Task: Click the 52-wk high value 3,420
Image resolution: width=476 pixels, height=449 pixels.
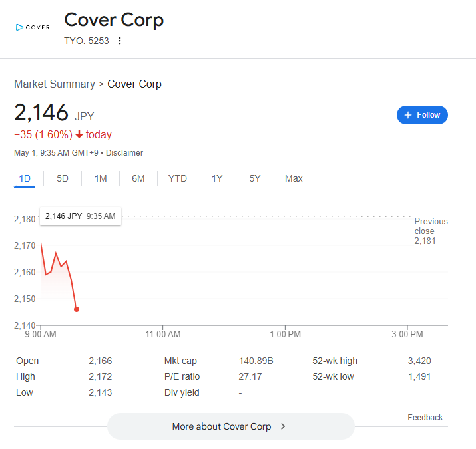Action: (419, 361)
